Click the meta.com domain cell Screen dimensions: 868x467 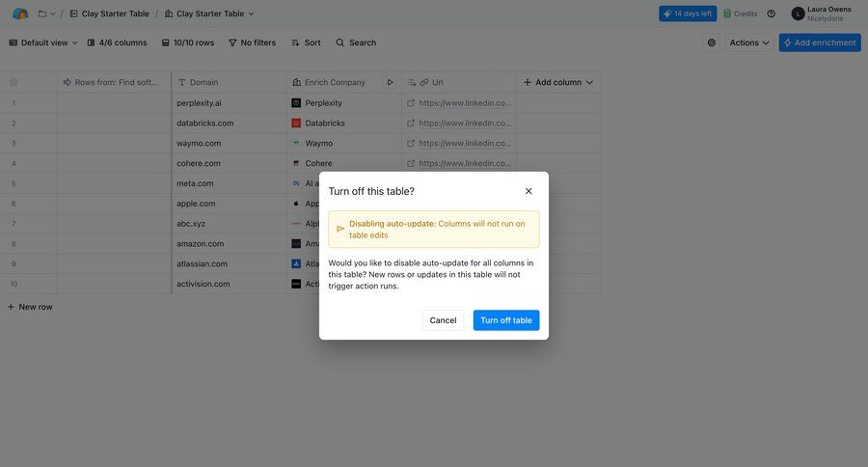click(230, 183)
